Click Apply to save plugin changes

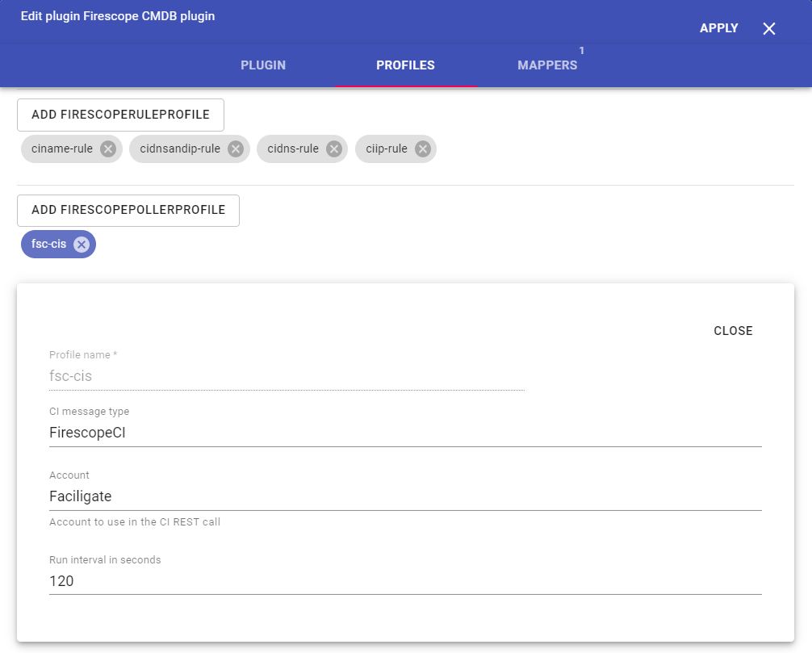[718, 28]
